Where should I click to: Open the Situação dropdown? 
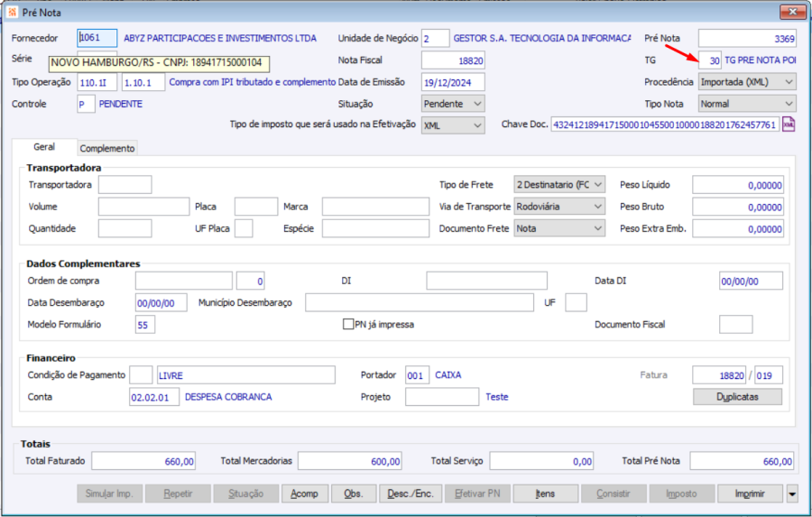(x=477, y=104)
